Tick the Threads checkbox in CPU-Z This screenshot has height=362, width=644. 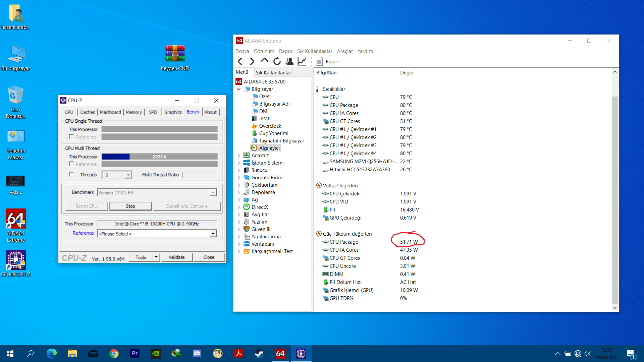click(x=71, y=174)
